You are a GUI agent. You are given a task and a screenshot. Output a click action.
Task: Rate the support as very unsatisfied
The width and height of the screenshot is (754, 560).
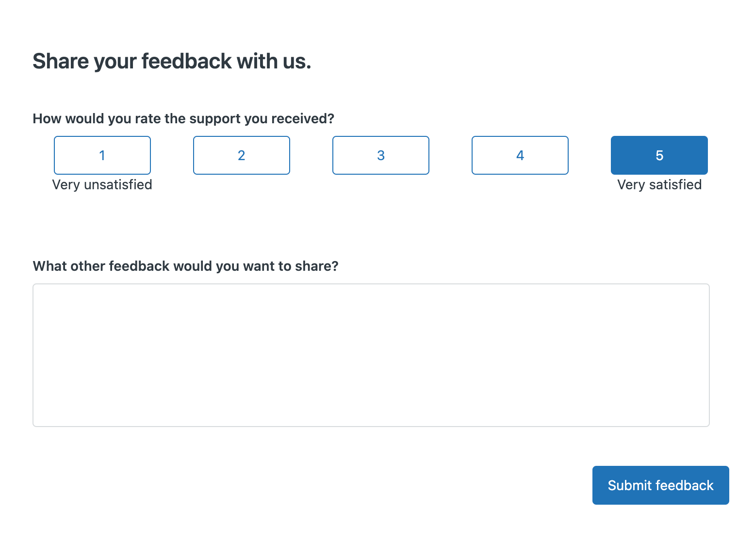102,155
